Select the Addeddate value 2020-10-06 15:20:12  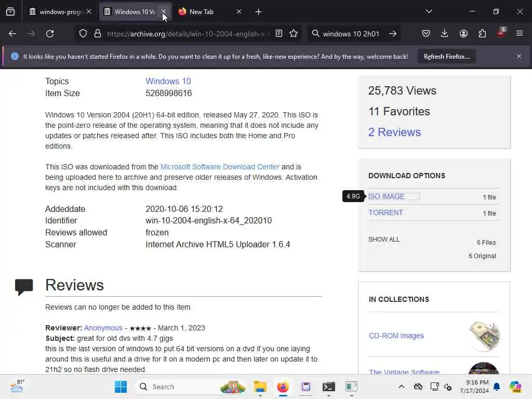click(x=184, y=209)
